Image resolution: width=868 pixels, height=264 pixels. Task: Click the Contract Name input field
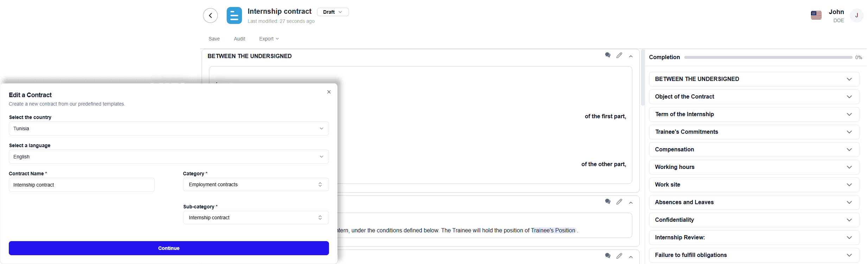click(x=82, y=185)
